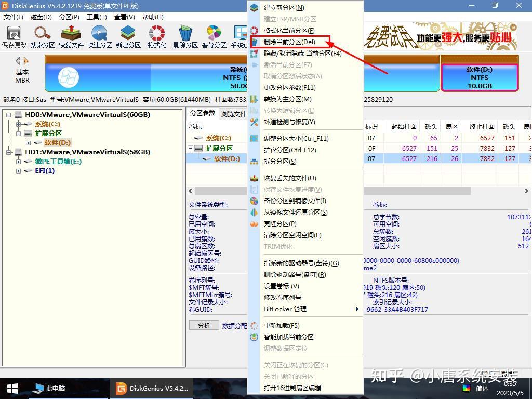Screen dimensions: 532x399
Task: Go to next disk with orange right arrow
Action: pos(26,61)
